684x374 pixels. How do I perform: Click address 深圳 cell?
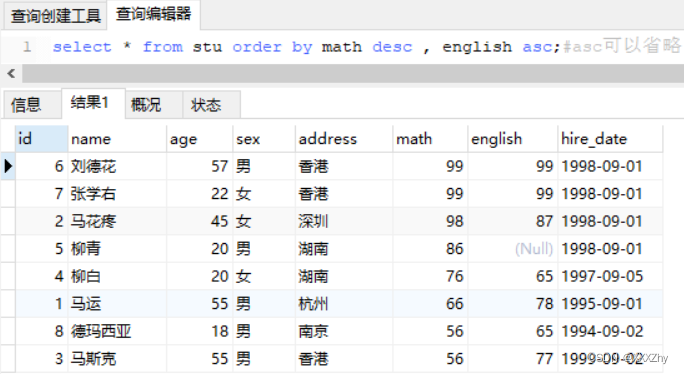(x=344, y=221)
